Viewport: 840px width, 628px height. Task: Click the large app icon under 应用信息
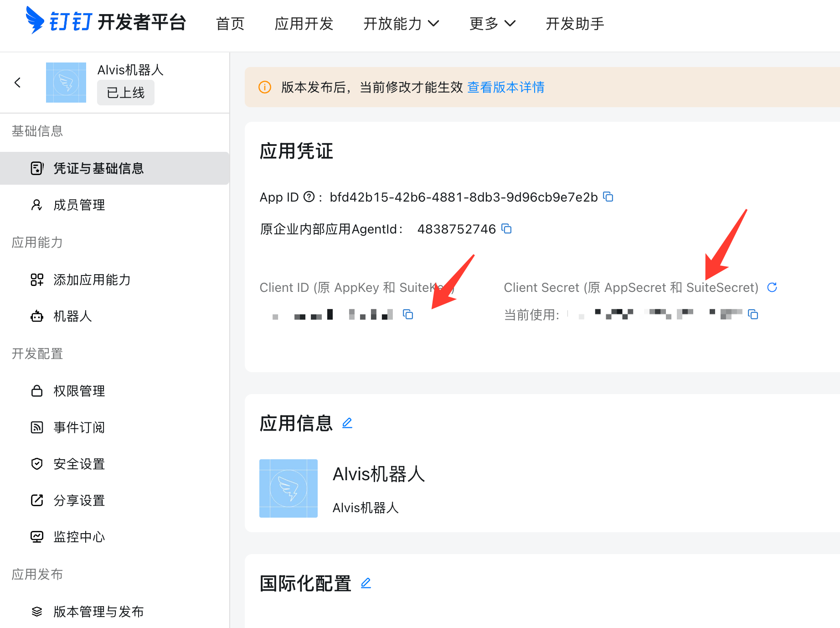[x=289, y=488]
